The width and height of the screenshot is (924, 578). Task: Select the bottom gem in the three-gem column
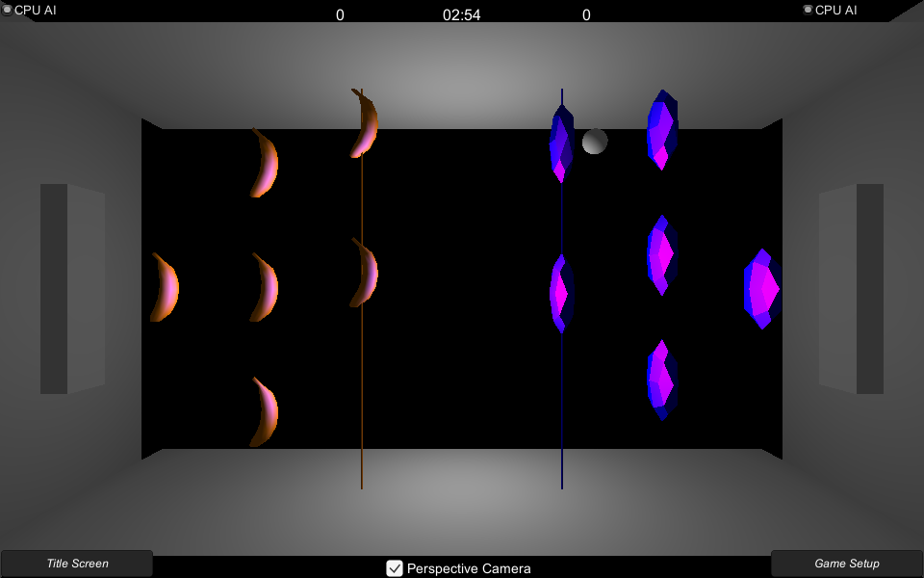click(x=662, y=380)
